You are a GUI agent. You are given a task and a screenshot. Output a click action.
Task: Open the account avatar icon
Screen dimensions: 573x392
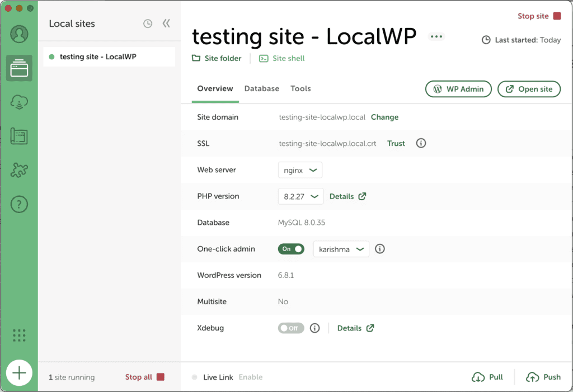pos(19,34)
